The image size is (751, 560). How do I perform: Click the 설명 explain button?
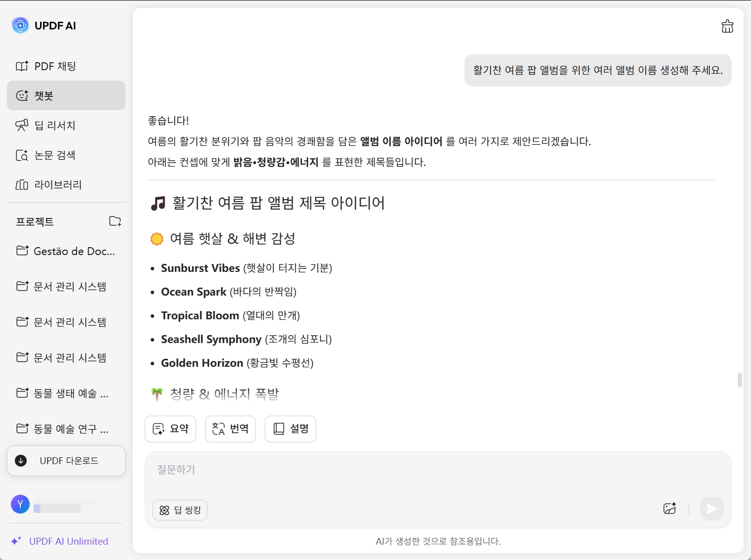pos(291,429)
